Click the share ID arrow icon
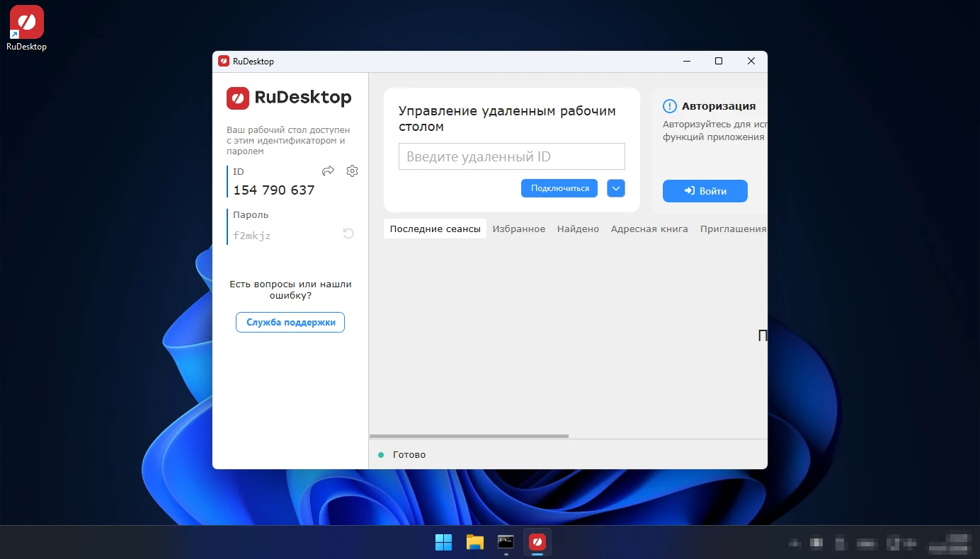The height and width of the screenshot is (559, 980). tap(328, 171)
